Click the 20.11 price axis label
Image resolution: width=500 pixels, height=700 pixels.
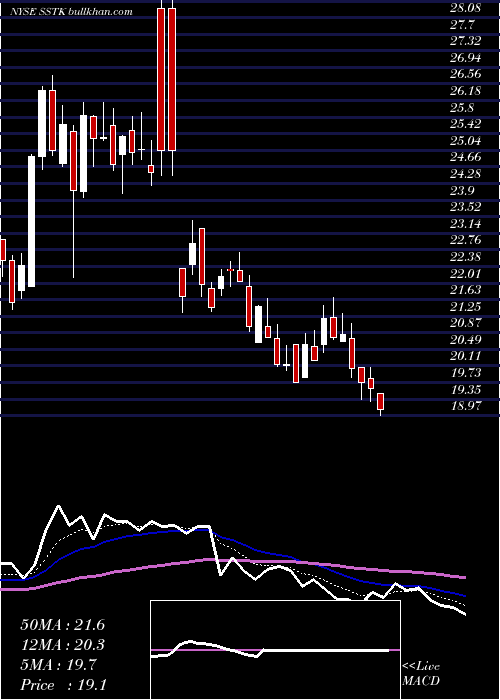(466, 356)
